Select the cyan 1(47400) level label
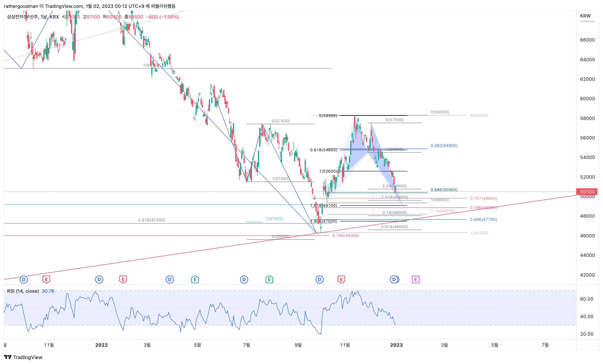603x364 pixels. click(274, 219)
